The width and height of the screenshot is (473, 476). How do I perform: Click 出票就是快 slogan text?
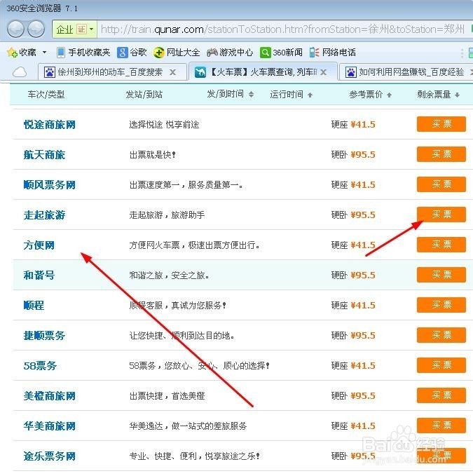(x=153, y=155)
